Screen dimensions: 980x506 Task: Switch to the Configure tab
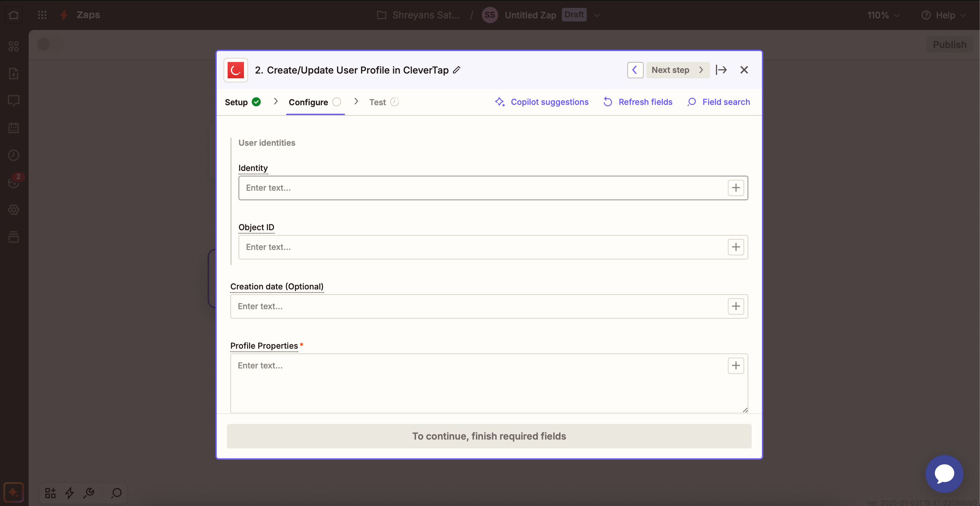click(315, 102)
